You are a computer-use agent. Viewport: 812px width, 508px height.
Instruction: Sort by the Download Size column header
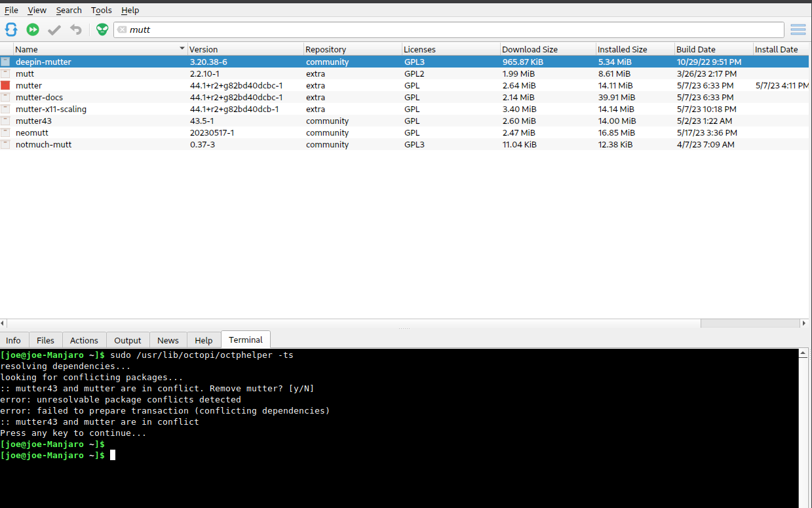(x=548, y=49)
